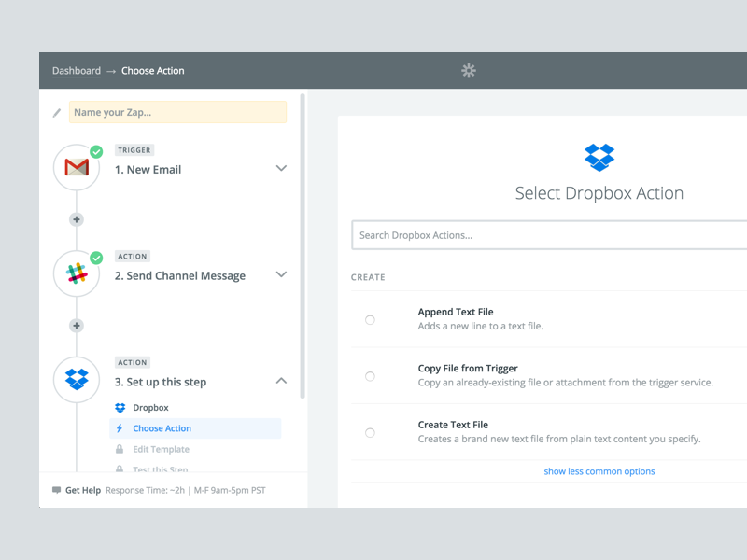This screenshot has width=747, height=560.
Task: Open the Gmail trigger step icon
Action: [77, 168]
